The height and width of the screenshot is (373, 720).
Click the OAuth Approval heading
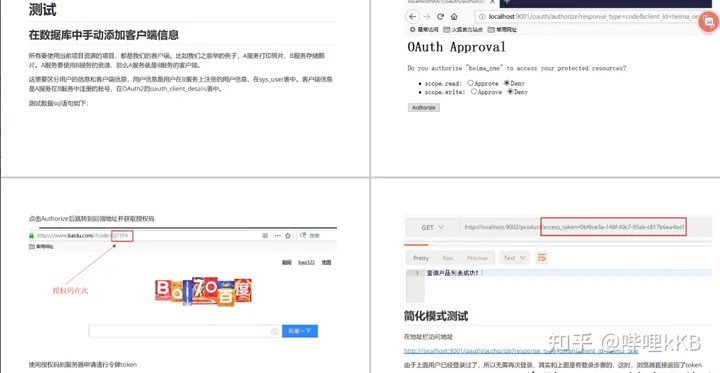456,47
